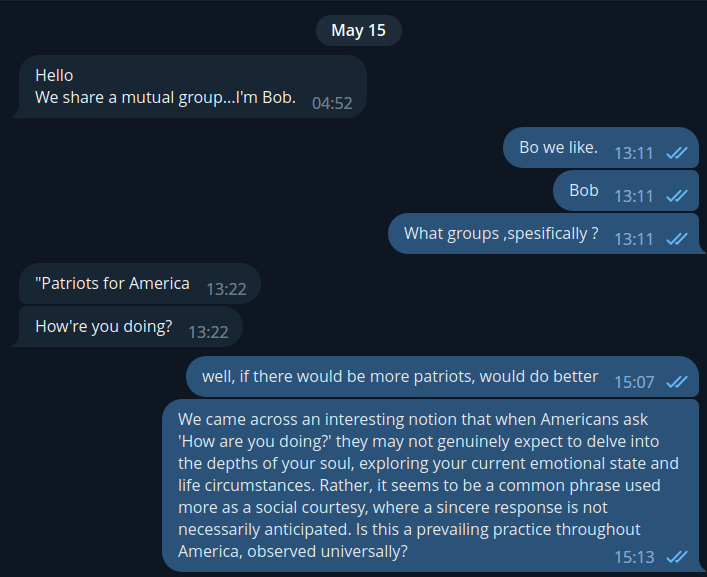Click the outgoing 'Bob' message bubble
The height and width of the screenshot is (577, 707).
(x=584, y=191)
